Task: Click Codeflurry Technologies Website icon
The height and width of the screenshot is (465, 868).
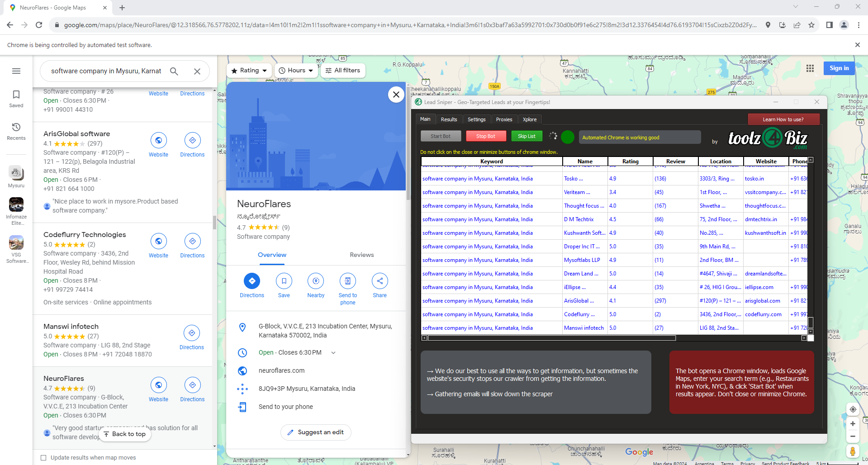Action: pos(159,241)
